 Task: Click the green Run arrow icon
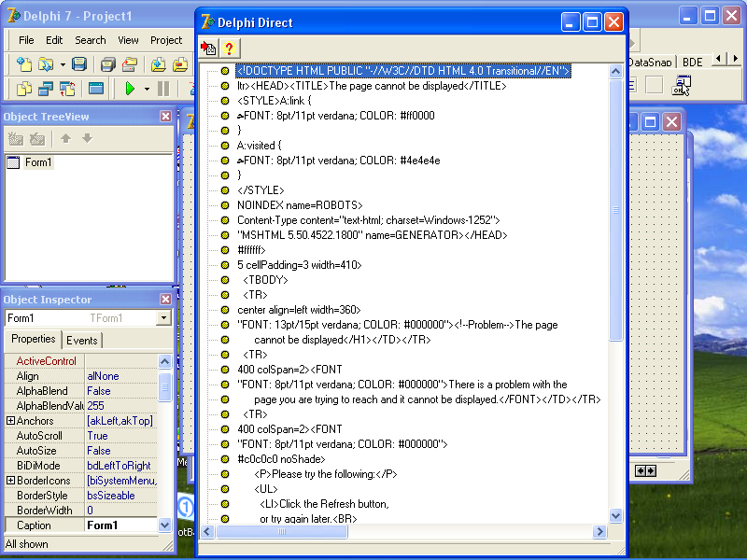point(130,89)
